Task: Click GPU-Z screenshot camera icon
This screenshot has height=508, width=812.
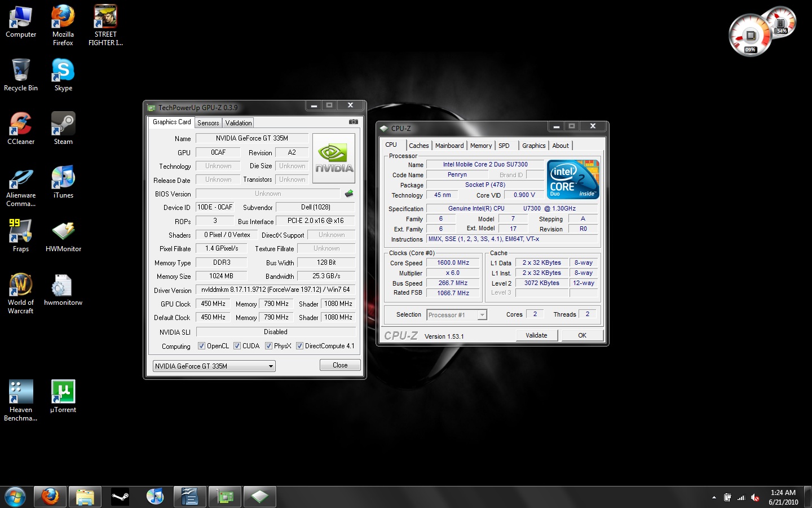Action: (354, 121)
